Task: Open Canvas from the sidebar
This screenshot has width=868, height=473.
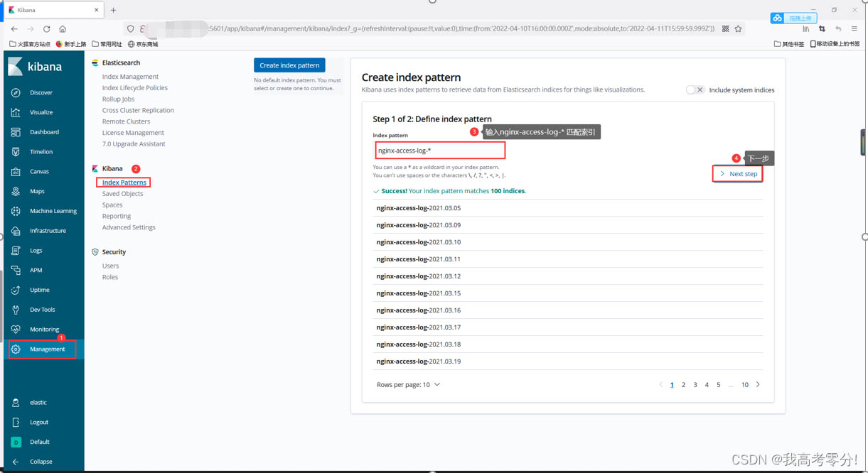Action: (39, 171)
